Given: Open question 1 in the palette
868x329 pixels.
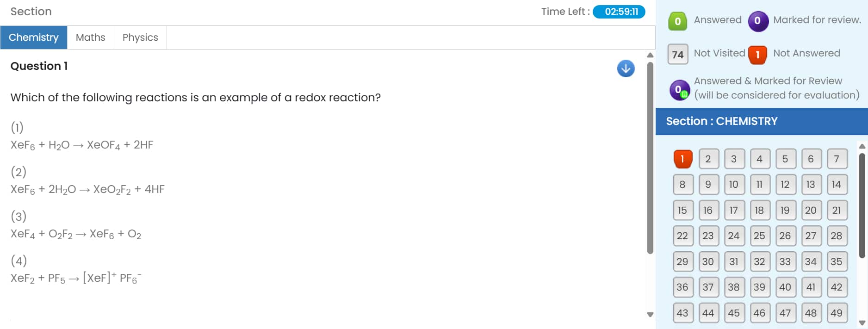Looking at the screenshot, I should 682,159.
